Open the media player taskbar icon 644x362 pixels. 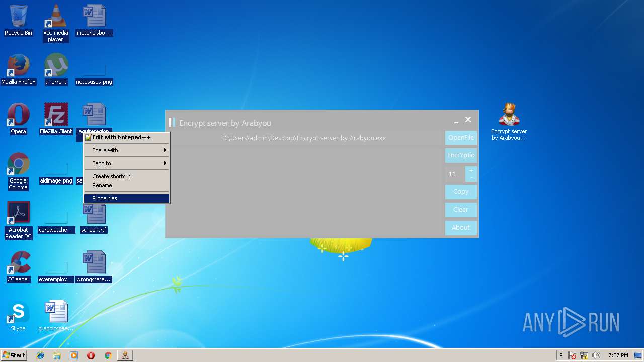tap(74, 355)
